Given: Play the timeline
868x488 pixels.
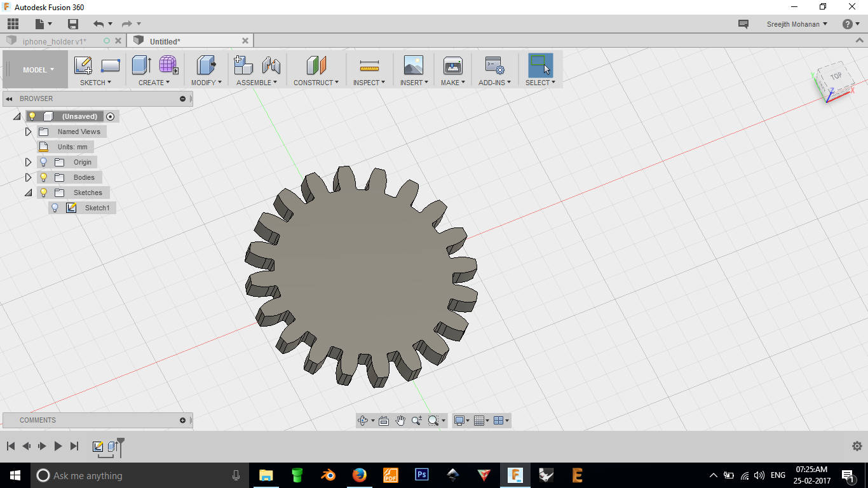Looking at the screenshot, I should click(58, 446).
